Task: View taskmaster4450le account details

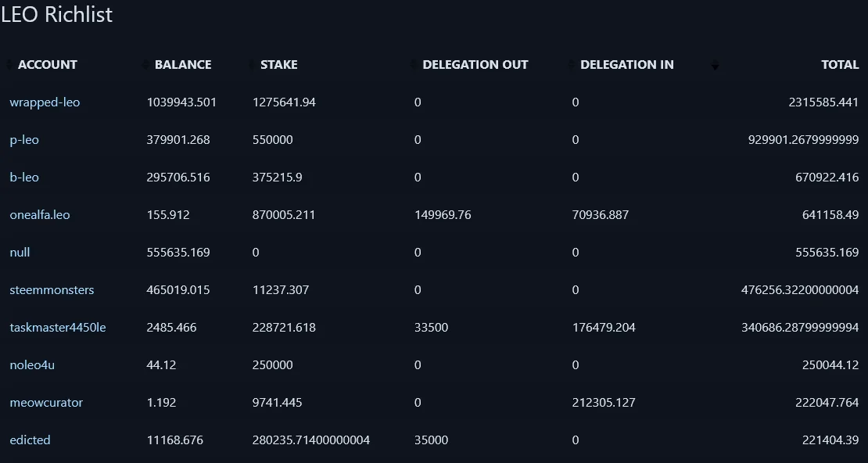Action: pyautogui.click(x=58, y=328)
